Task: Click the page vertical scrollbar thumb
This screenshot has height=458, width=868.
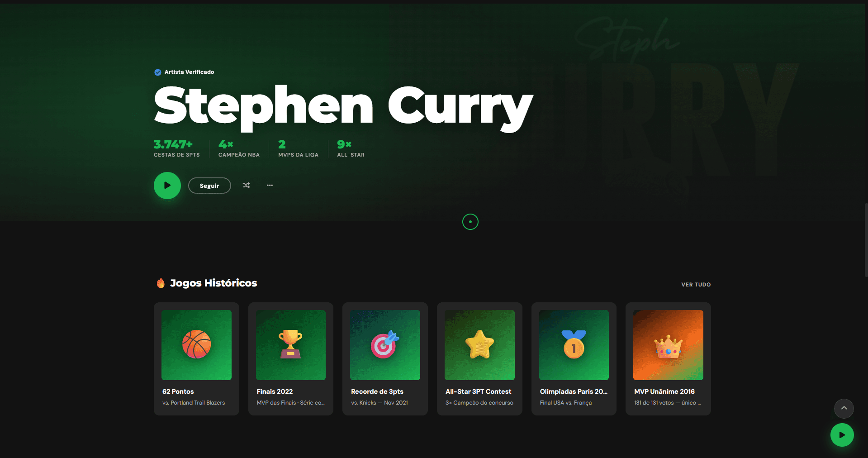Action: (866, 240)
